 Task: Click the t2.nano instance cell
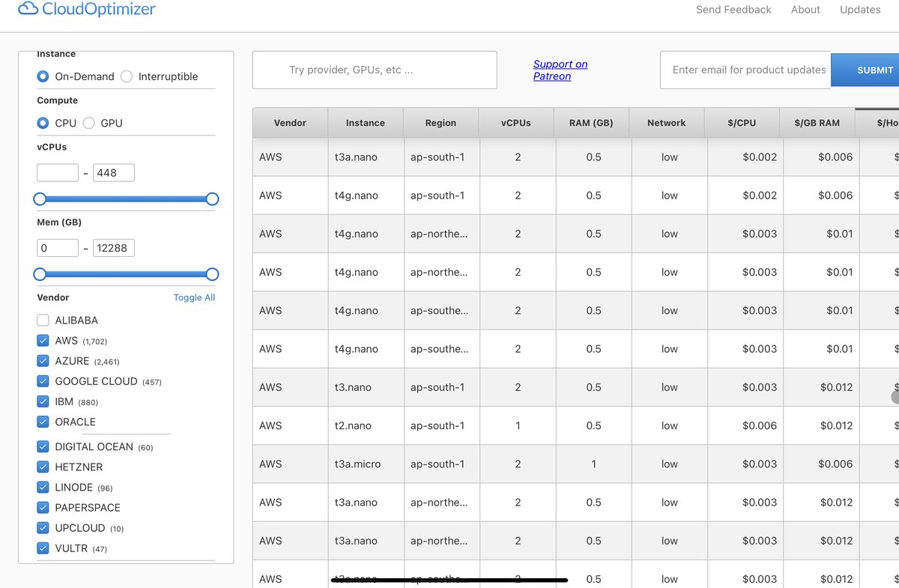point(366,425)
